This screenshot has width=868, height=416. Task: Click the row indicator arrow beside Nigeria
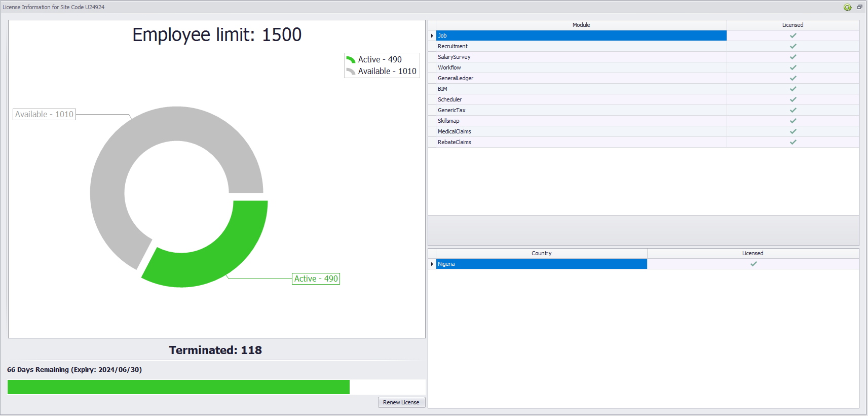[x=432, y=264]
